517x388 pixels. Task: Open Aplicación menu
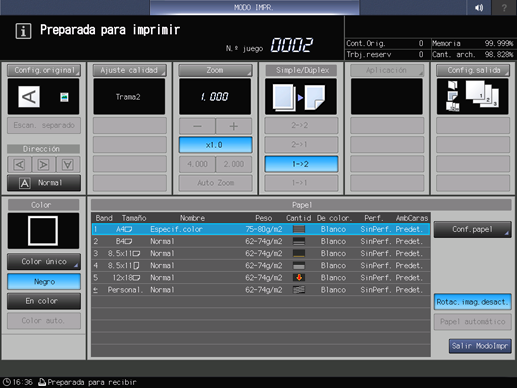point(387,70)
